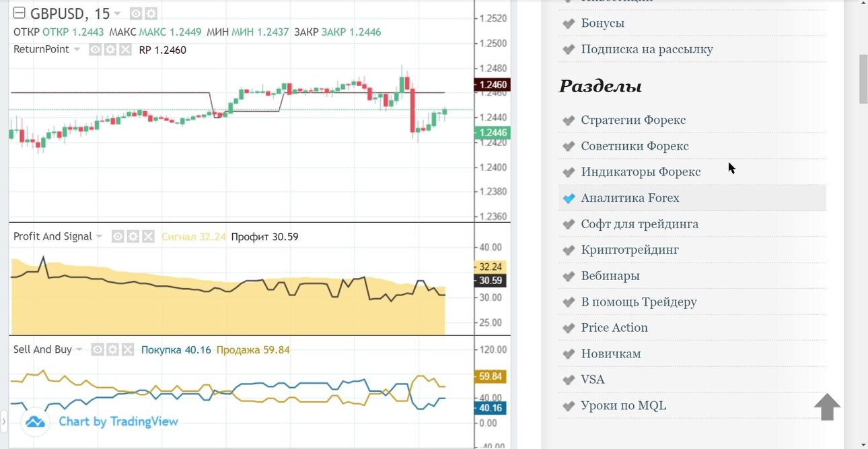Expand the Profit And Signal dropdown arrow

pos(100,237)
